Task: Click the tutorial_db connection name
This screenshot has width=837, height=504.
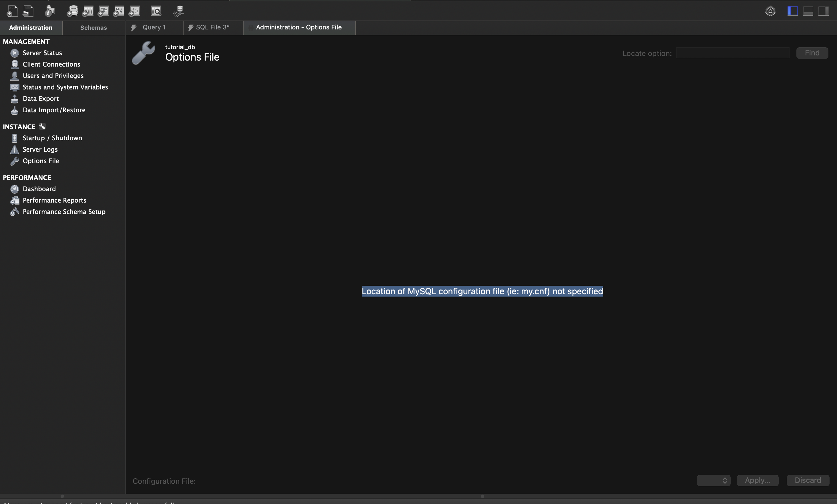Action: pos(180,47)
